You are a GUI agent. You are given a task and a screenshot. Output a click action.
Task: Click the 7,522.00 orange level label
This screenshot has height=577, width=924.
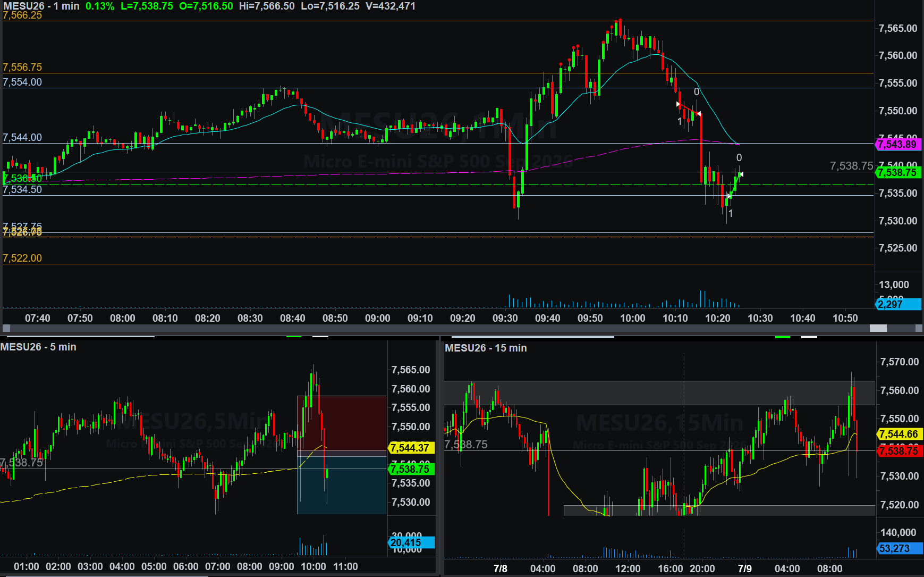tap(22, 258)
